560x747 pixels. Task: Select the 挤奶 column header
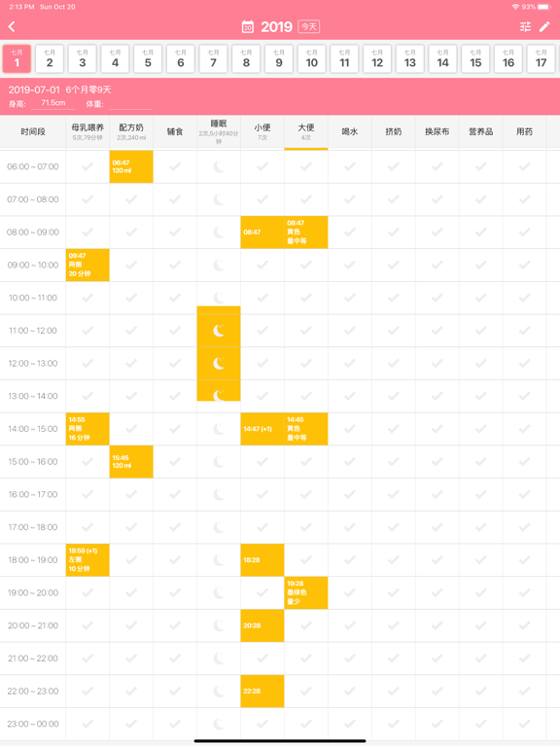click(394, 131)
